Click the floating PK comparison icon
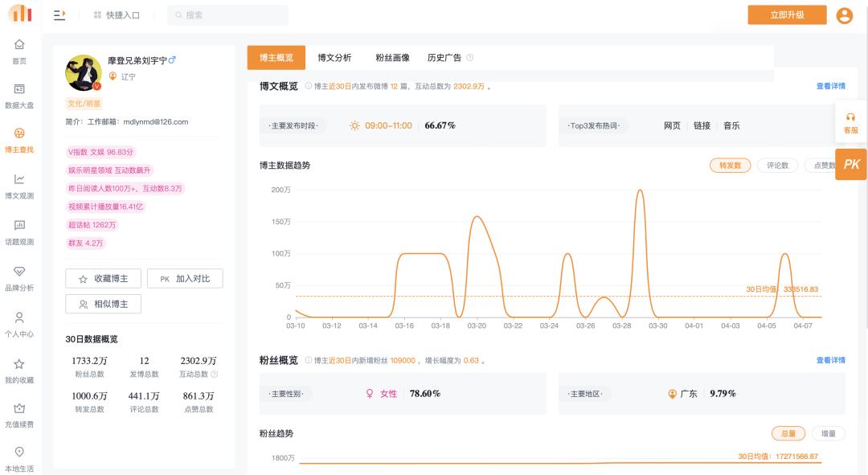 pos(851,164)
